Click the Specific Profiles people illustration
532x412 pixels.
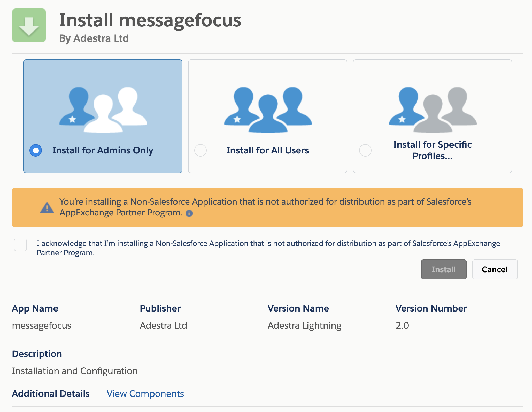(x=433, y=110)
